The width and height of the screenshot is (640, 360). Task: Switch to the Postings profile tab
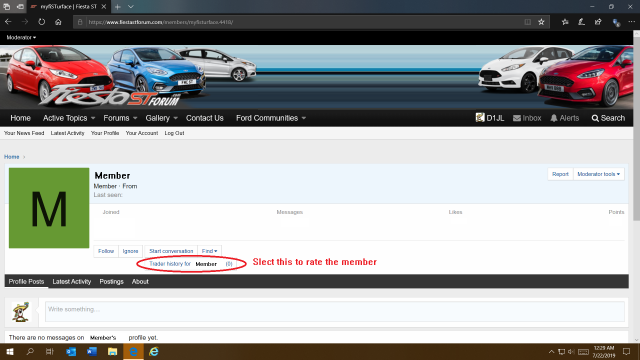111,282
